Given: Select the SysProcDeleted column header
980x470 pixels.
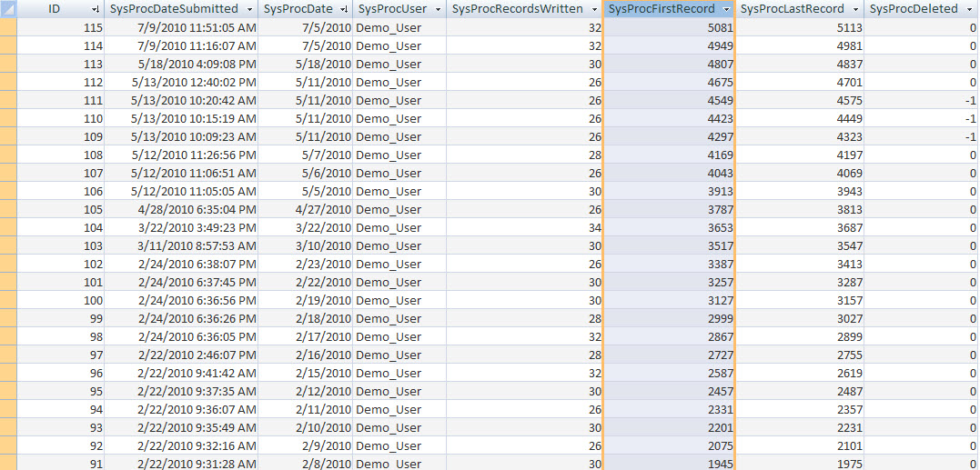Looking at the screenshot, I should point(921,9).
